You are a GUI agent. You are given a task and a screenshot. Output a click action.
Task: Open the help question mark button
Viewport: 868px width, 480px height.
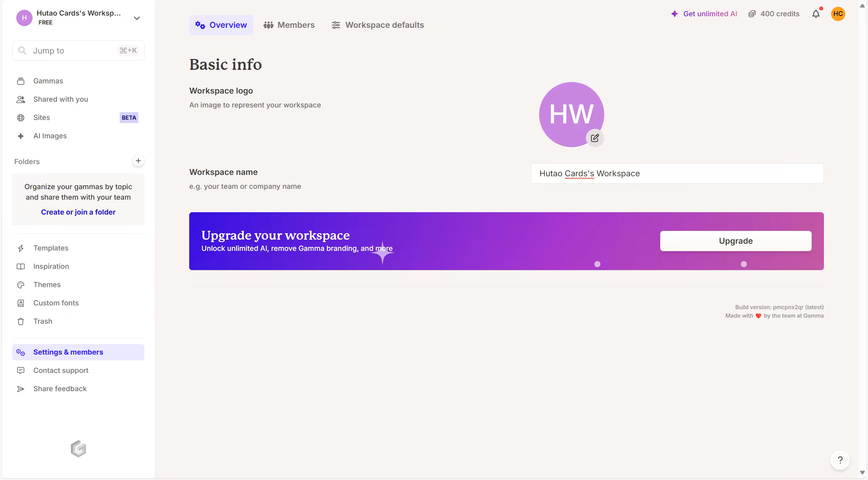point(840,460)
